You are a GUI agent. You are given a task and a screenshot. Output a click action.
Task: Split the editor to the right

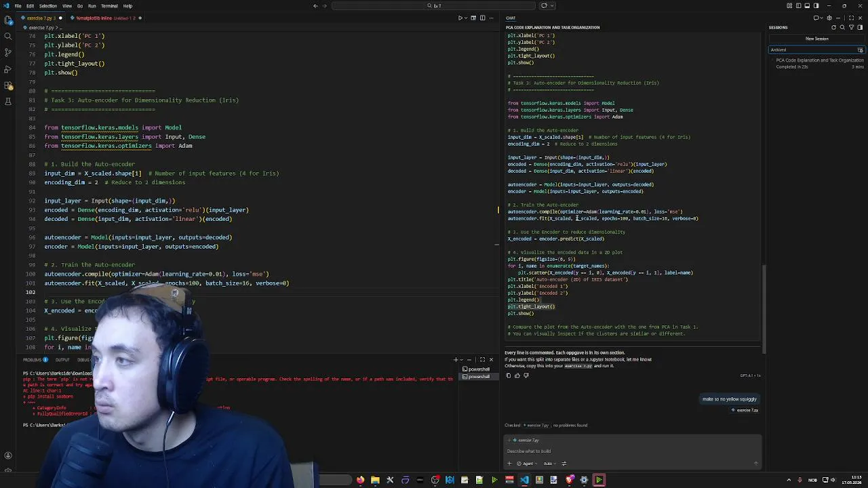(482, 18)
